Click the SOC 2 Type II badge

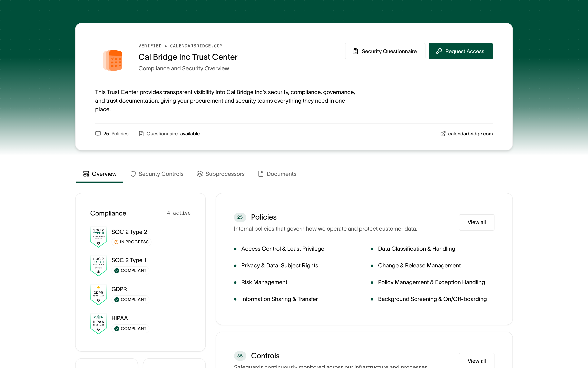tap(98, 237)
